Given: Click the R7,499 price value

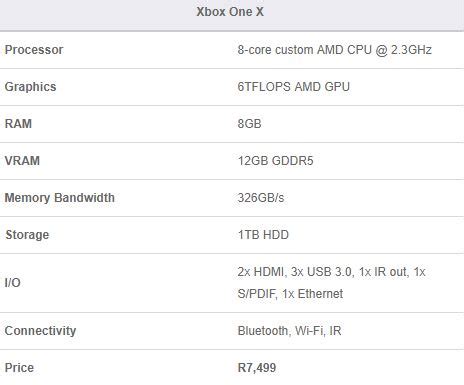Looking at the screenshot, I should 257,368.
